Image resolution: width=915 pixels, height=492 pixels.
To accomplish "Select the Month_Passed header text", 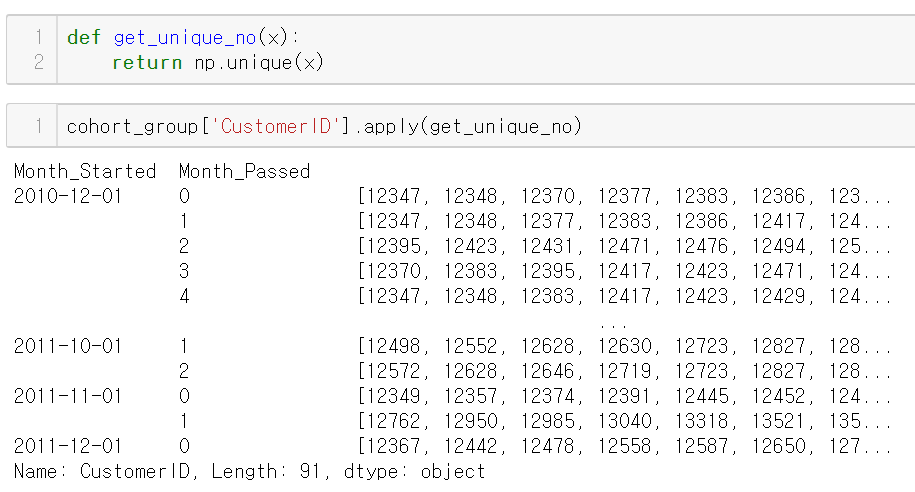I will click(x=245, y=172).
